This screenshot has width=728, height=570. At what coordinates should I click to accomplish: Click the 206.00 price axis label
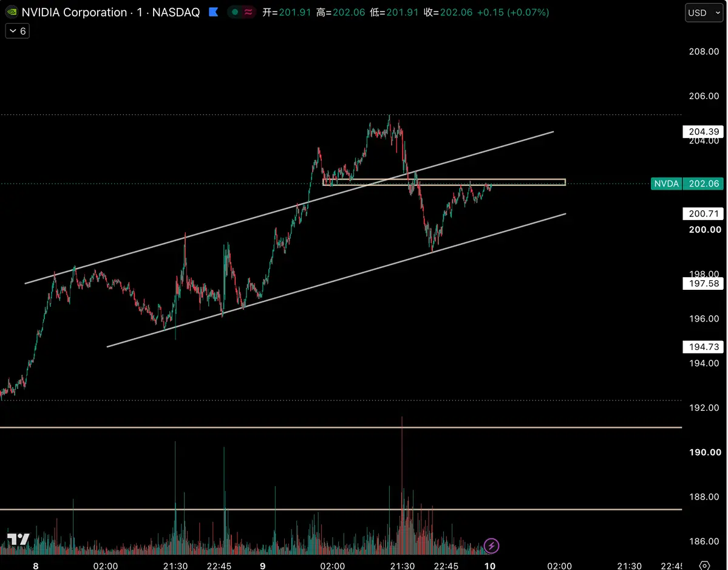[x=704, y=96]
